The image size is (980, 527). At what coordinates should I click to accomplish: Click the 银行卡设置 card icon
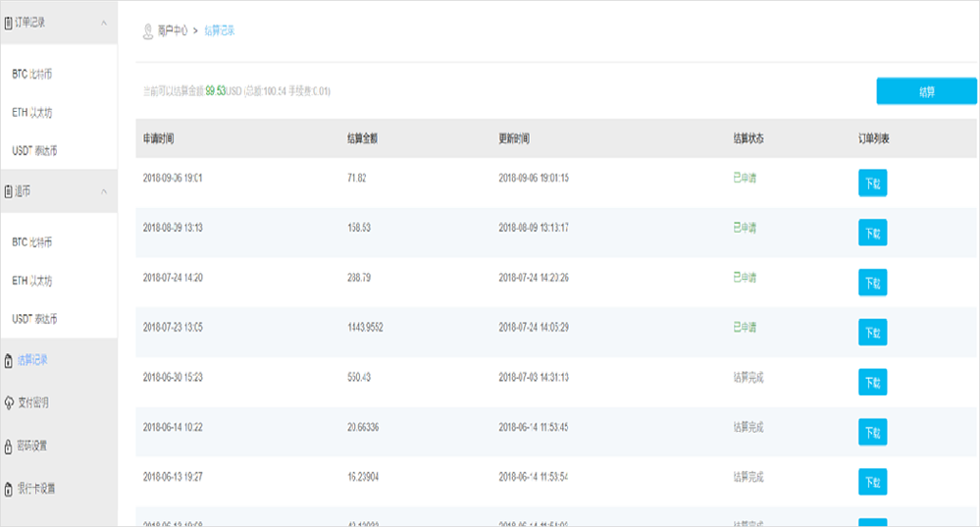click(x=9, y=488)
